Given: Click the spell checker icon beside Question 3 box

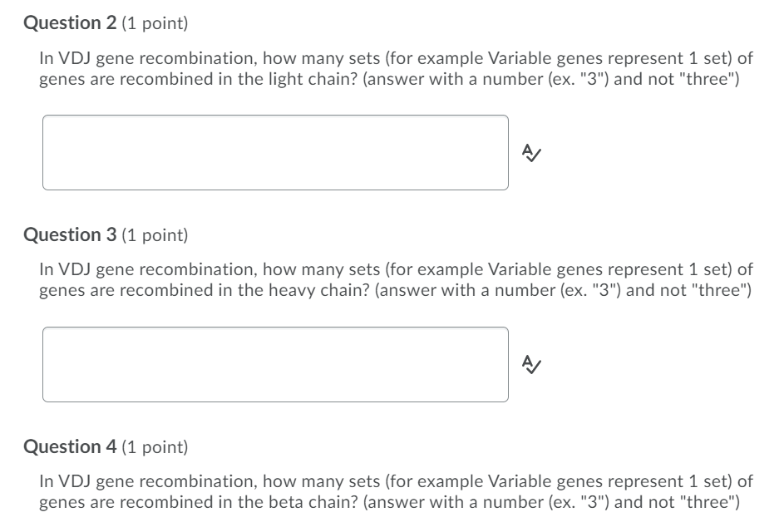Looking at the screenshot, I should [x=530, y=363].
